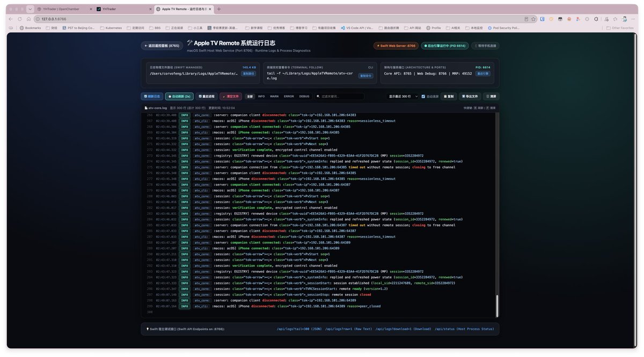Open /api/status (Host Process Status) link
The image size is (644, 357).
pyautogui.click(x=464, y=329)
